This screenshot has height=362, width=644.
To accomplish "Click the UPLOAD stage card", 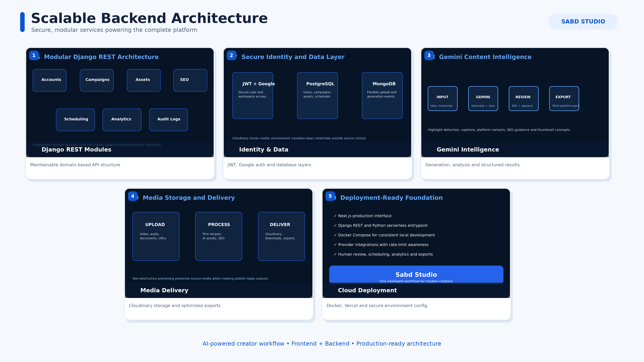I will [x=156, y=236].
